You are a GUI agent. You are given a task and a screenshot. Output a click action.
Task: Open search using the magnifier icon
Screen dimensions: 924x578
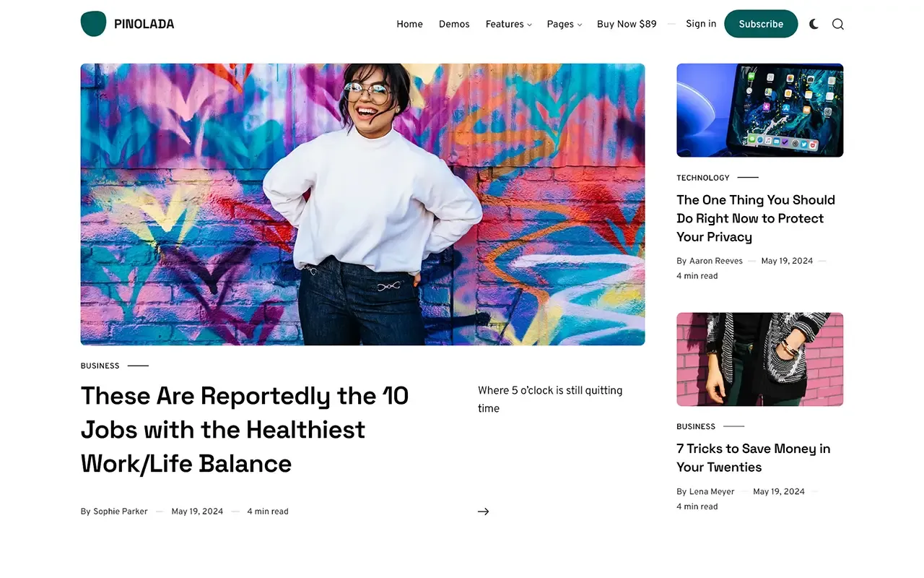(837, 24)
